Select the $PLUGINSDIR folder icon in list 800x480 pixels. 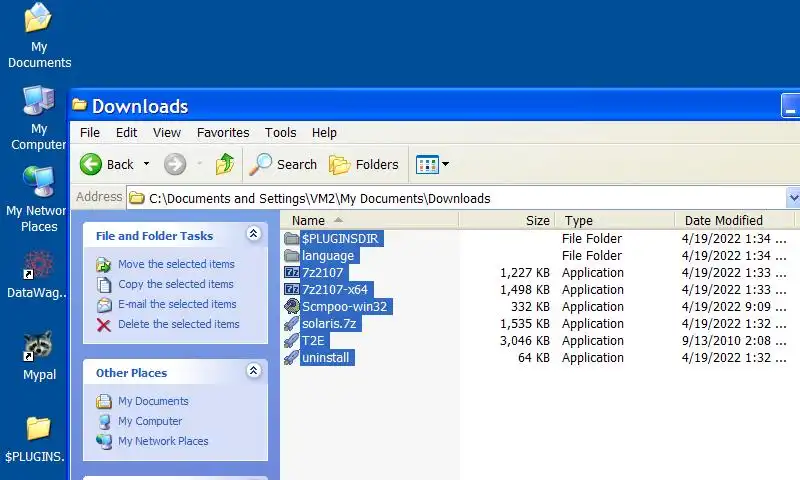tap(291, 238)
